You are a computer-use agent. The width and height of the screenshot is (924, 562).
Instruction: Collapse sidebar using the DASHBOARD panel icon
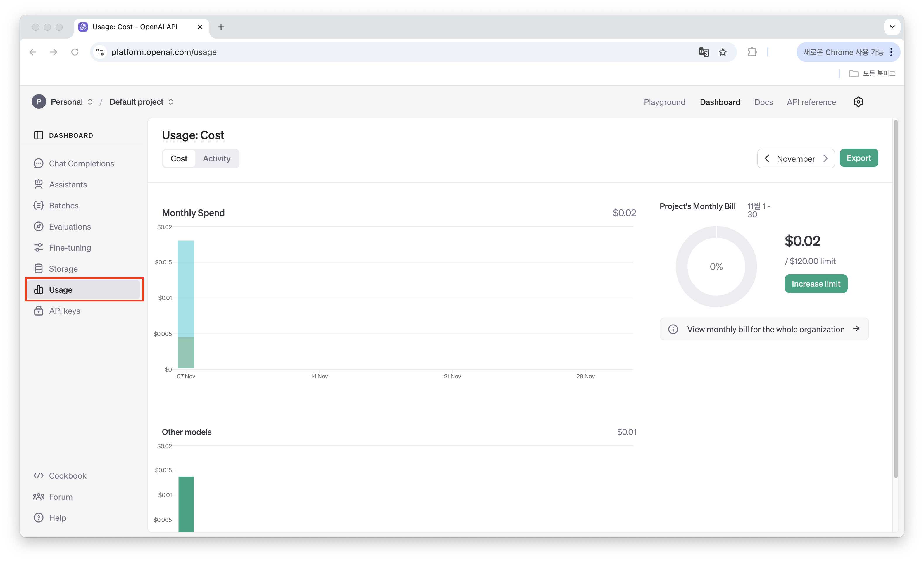point(38,135)
